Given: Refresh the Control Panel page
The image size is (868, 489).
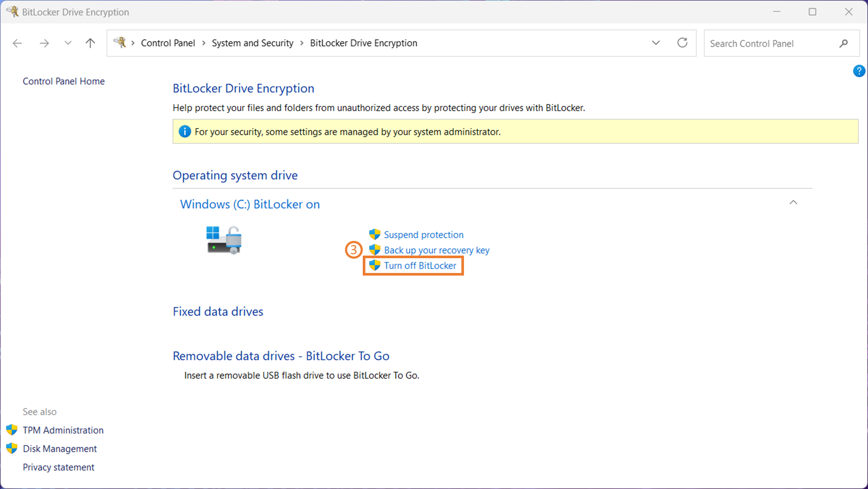Looking at the screenshot, I should pos(682,43).
